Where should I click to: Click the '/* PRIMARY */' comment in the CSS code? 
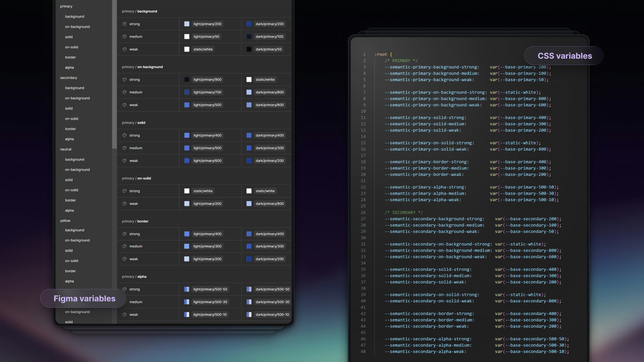click(x=401, y=61)
